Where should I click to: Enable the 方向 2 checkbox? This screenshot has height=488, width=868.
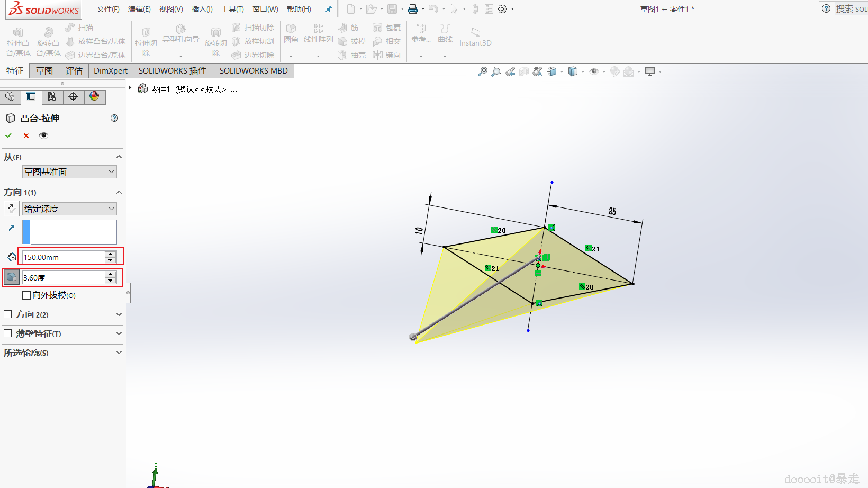pyautogui.click(x=8, y=314)
